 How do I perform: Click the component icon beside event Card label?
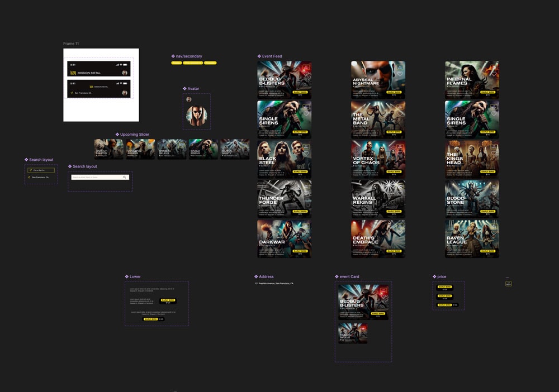[337, 276]
